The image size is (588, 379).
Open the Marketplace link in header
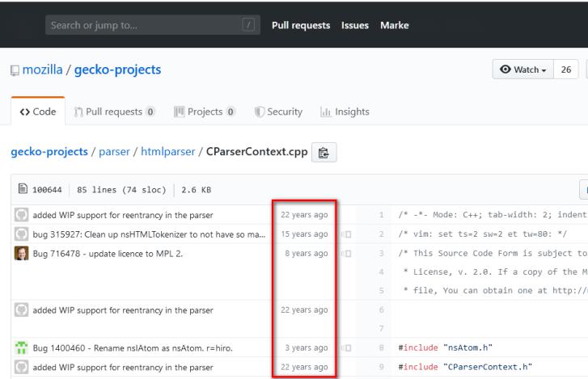click(x=395, y=26)
